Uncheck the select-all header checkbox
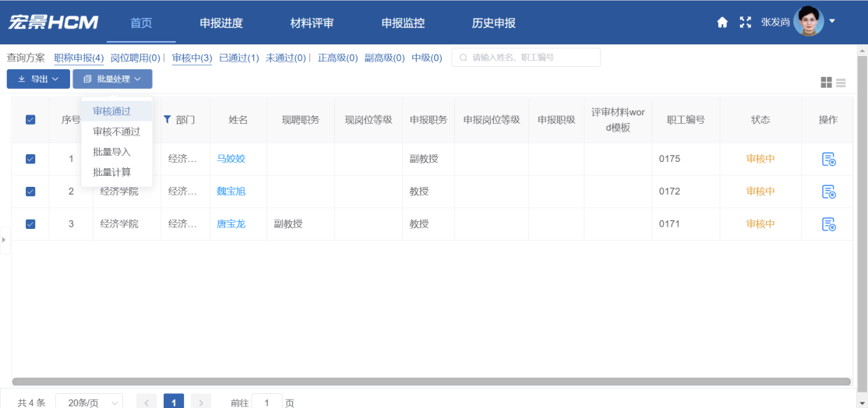 tap(30, 120)
